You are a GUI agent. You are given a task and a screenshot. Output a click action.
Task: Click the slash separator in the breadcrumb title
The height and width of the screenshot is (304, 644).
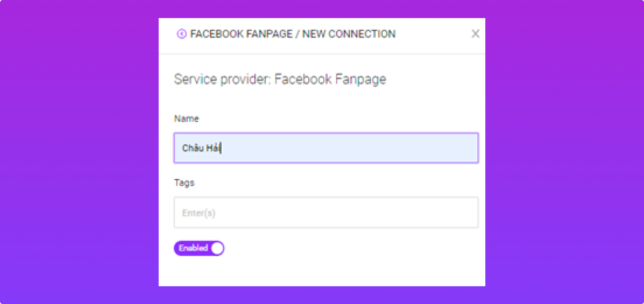pyautogui.click(x=297, y=34)
